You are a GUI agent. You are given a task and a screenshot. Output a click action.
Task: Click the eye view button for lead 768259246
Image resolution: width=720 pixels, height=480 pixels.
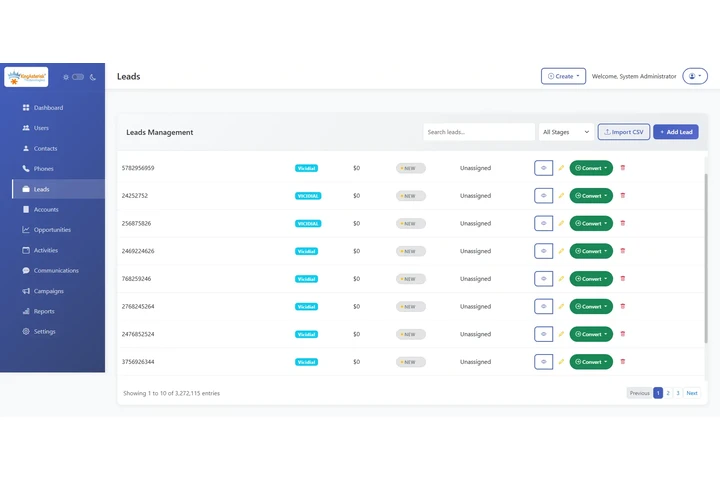[x=543, y=279]
